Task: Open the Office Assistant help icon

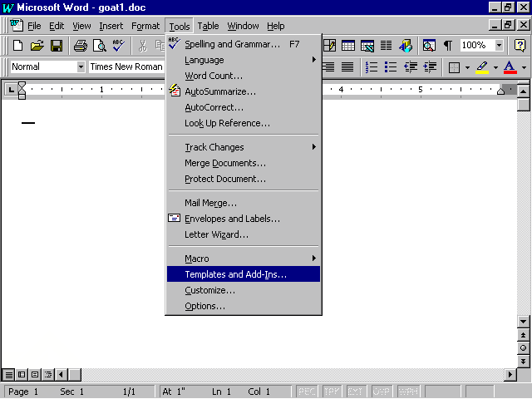Action: 520,45
